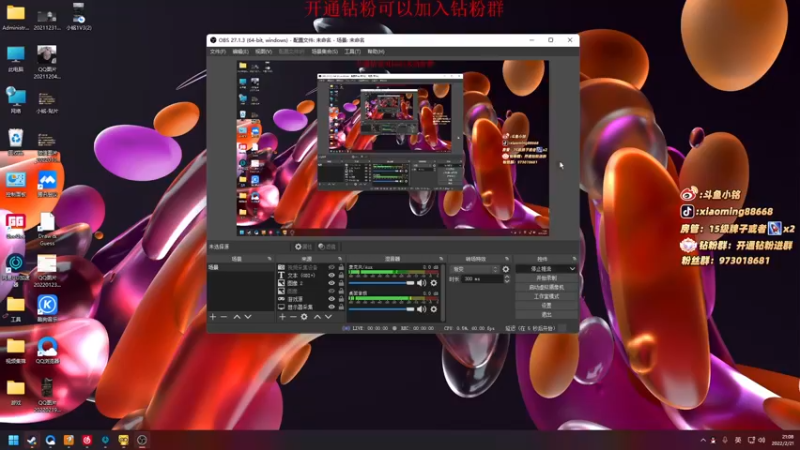The image size is (800, 450).
Task: Open the 回收站 recycle bin desktop icon
Action: [16, 142]
